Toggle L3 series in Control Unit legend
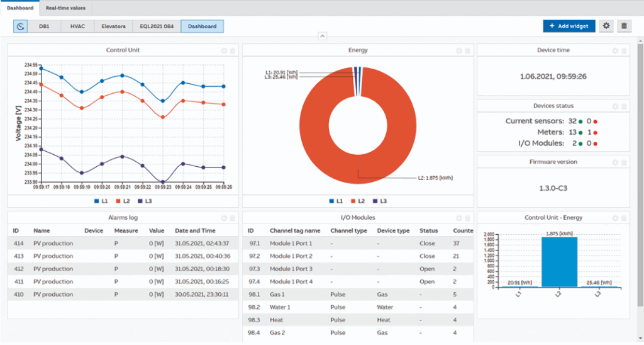 click(145, 201)
